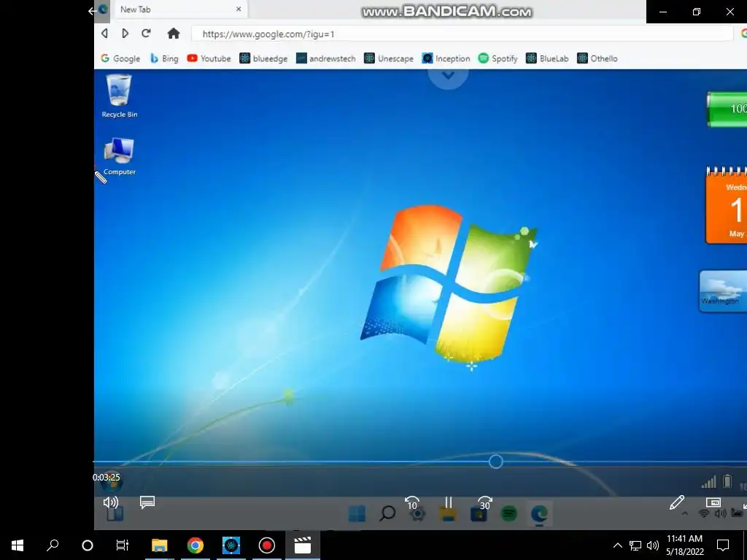Open the 11:41 AM clock and calendar
The height and width of the screenshot is (560, 747).
684,545
